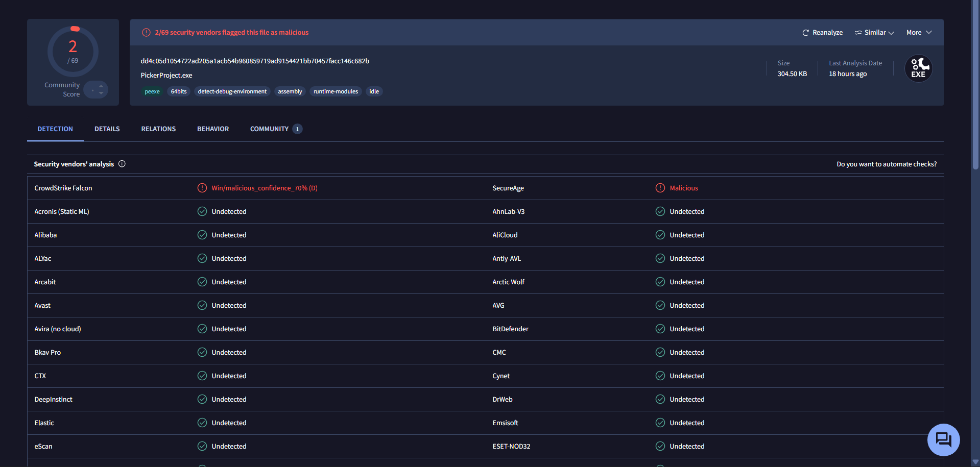Click Win/malicious_confidence_70% (D) result
The height and width of the screenshot is (467, 980).
265,188
